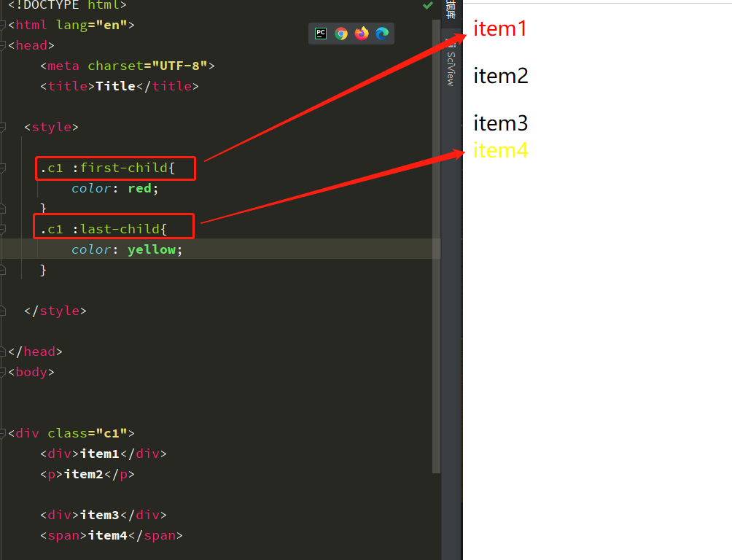Click the meta charset="UTF-8" line
Viewport: 732px width, 560px height.
point(128,66)
